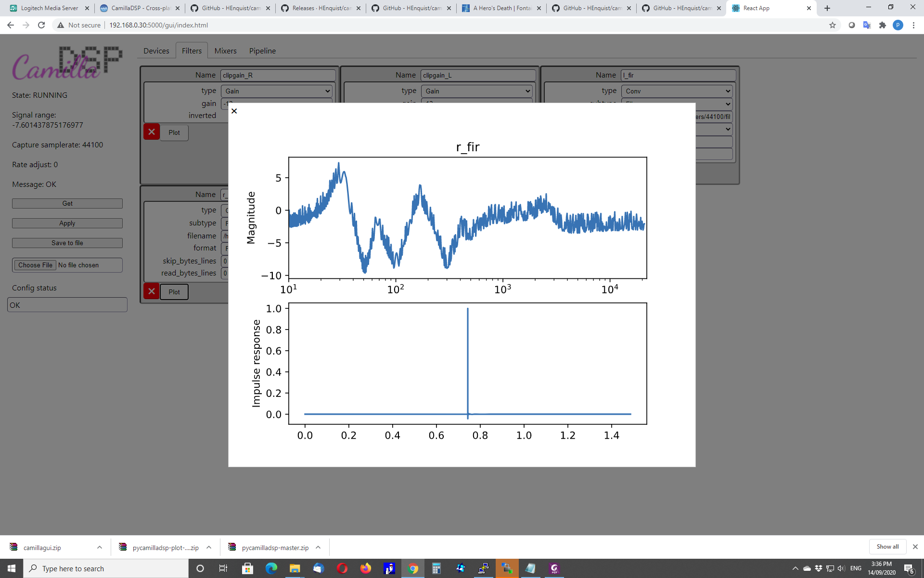The width and height of the screenshot is (924, 578).
Task: Open Cortana circle in taskbar
Action: click(200, 568)
